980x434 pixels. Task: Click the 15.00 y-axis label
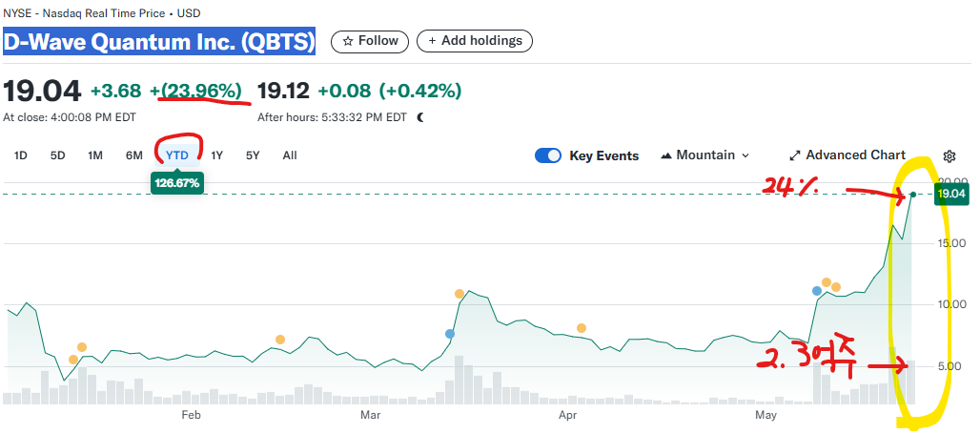point(953,243)
